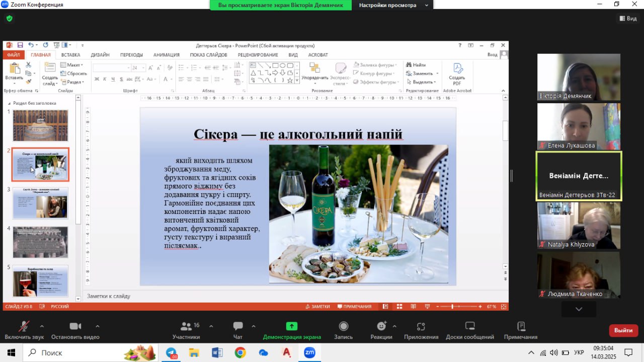Open Zoom reactions menu

(381, 330)
